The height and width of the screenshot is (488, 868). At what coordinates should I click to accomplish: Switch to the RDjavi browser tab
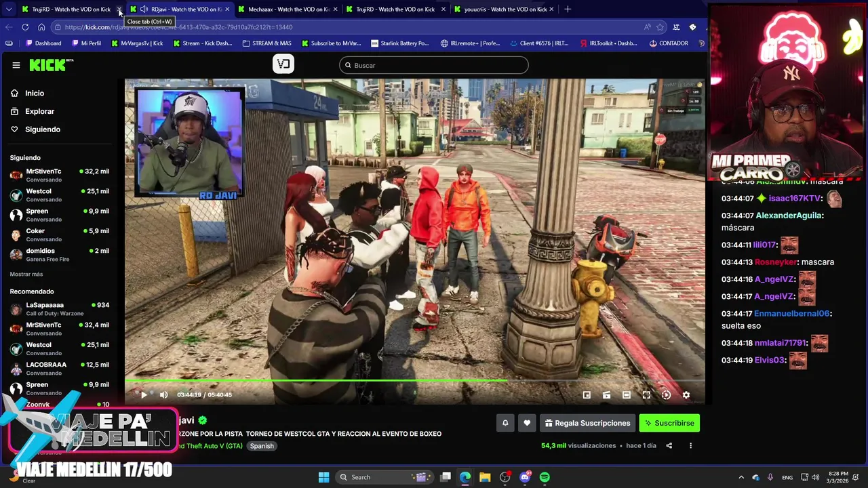point(180,9)
